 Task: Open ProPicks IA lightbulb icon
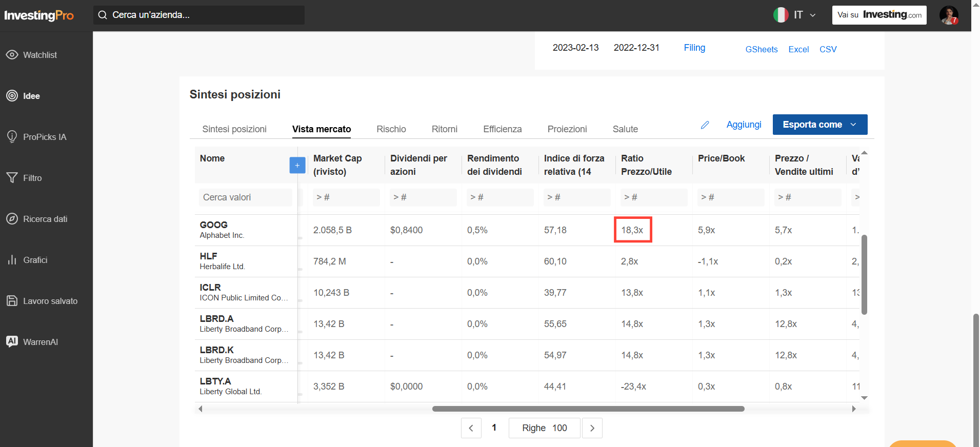point(12,136)
